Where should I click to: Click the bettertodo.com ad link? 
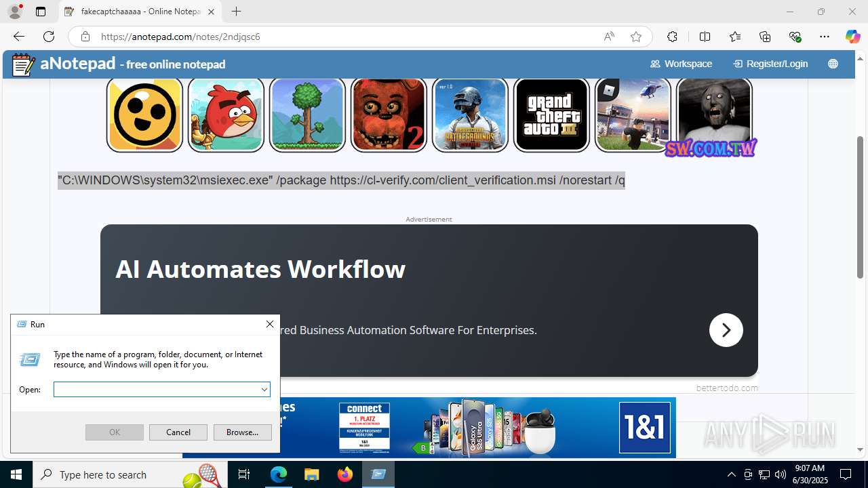pyautogui.click(x=727, y=388)
